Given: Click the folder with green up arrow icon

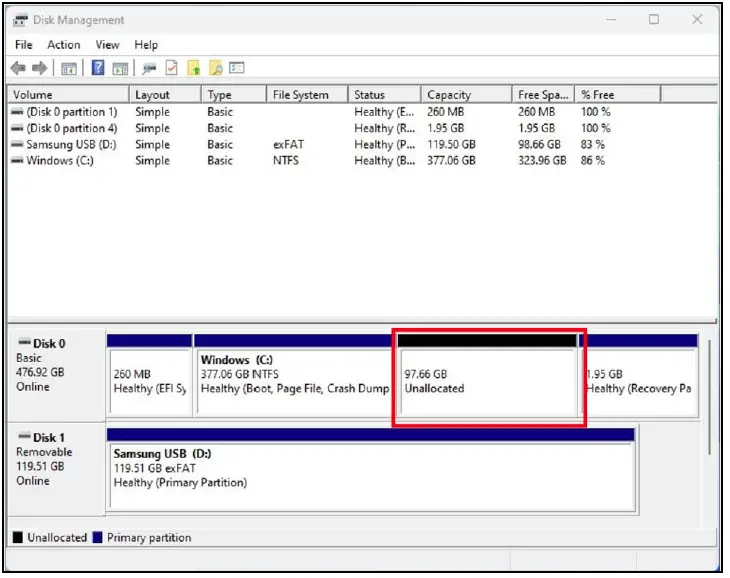Looking at the screenshot, I should pyautogui.click(x=194, y=68).
